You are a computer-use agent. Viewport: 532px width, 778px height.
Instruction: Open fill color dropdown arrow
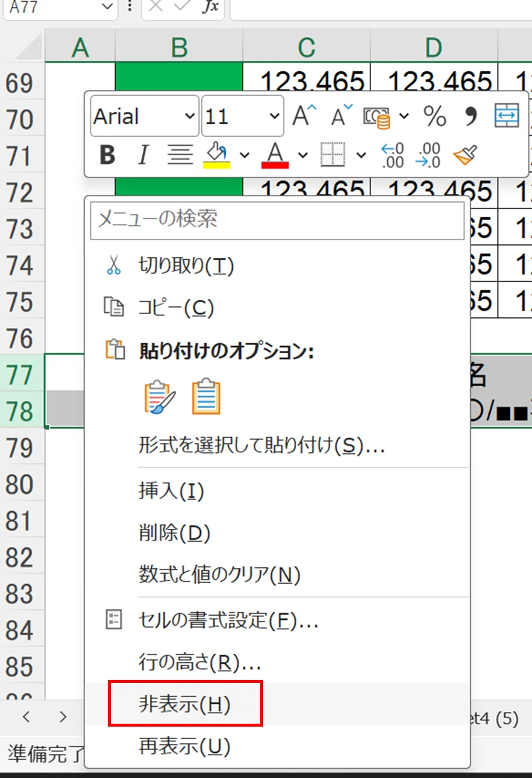pyautogui.click(x=244, y=155)
